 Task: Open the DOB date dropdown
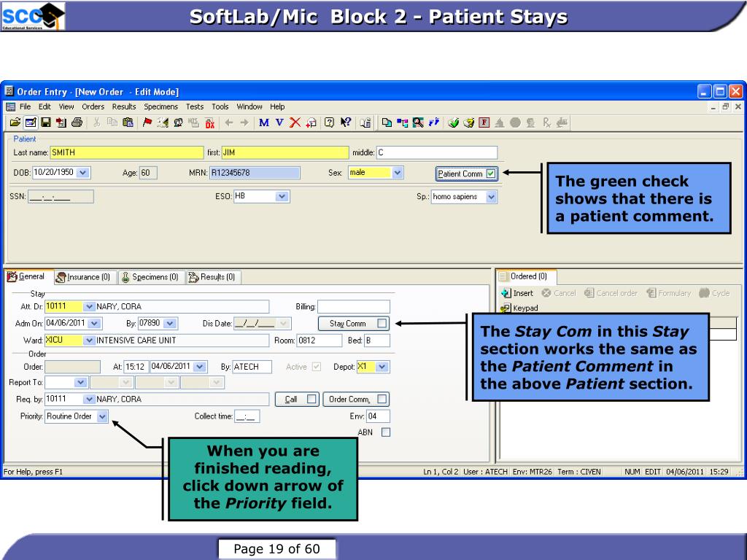83,172
